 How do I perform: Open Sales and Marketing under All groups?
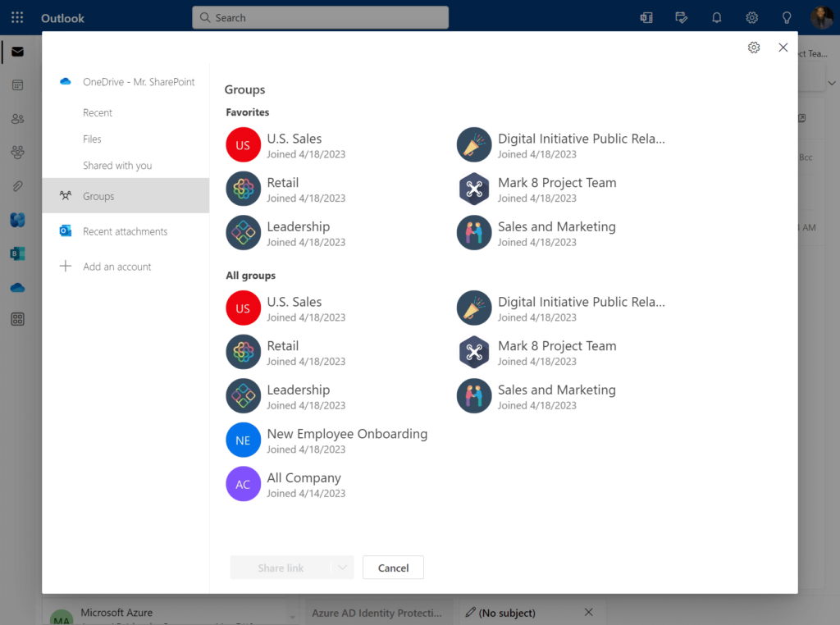(557, 390)
